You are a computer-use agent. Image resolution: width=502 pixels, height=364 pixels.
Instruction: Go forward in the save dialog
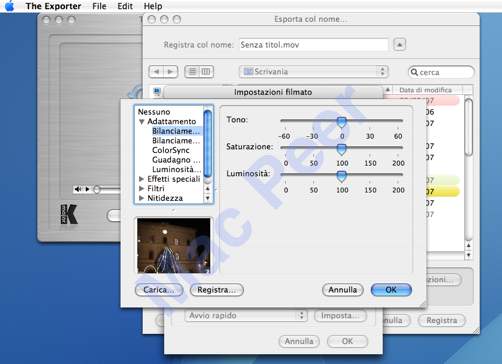(170, 72)
